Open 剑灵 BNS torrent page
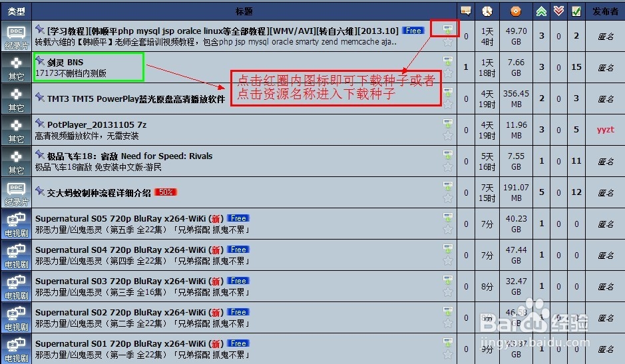 [x=65, y=62]
